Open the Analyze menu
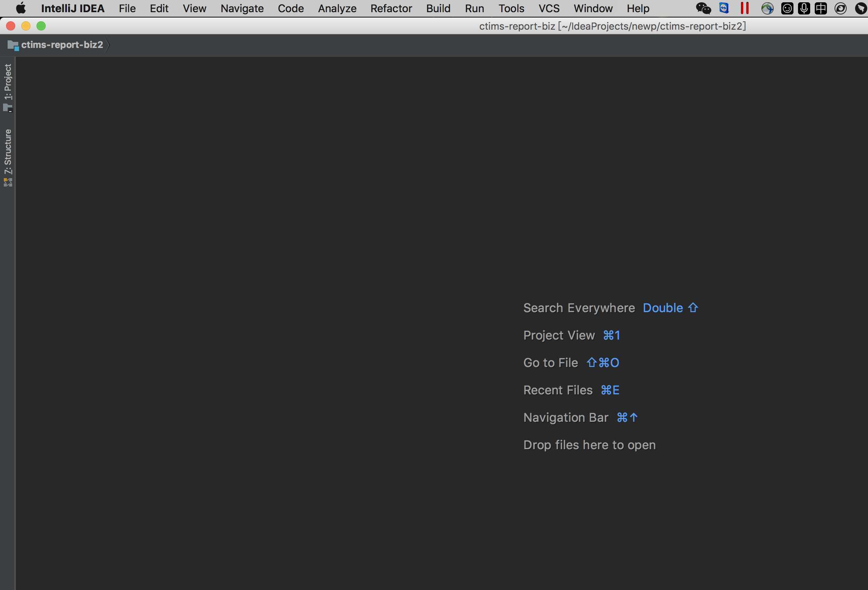 coord(337,8)
